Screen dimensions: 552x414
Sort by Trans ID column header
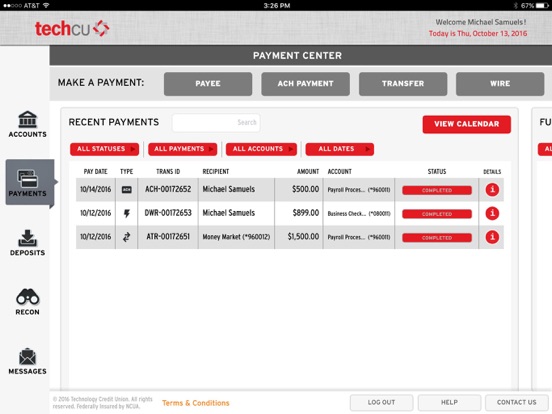[168, 171]
